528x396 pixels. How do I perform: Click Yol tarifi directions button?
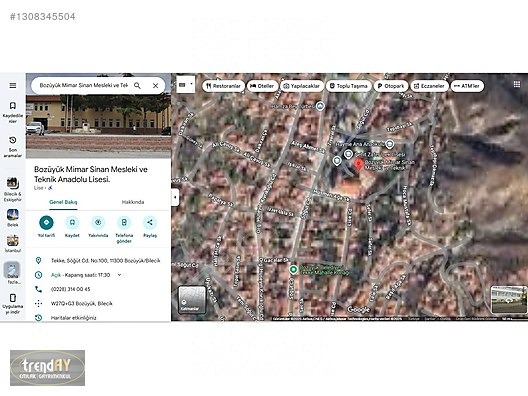pyautogui.click(x=46, y=227)
